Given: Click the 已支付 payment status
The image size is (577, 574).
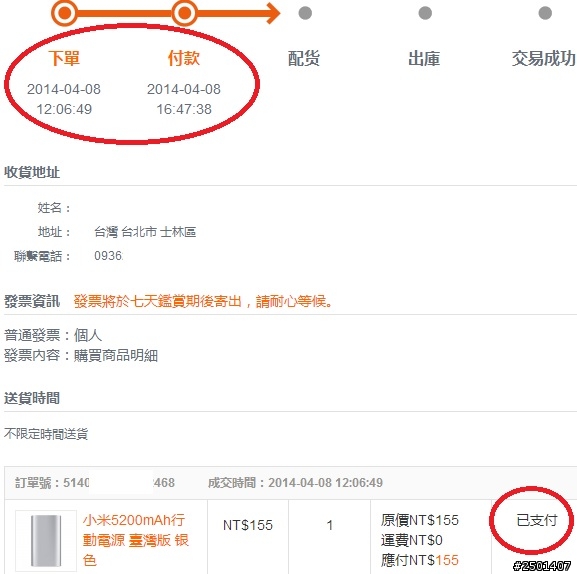Looking at the screenshot, I should [537, 520].
